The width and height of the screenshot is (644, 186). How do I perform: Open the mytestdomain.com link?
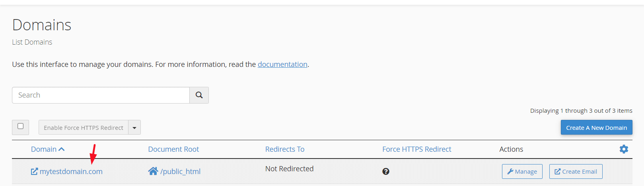(x=71, y=171)
